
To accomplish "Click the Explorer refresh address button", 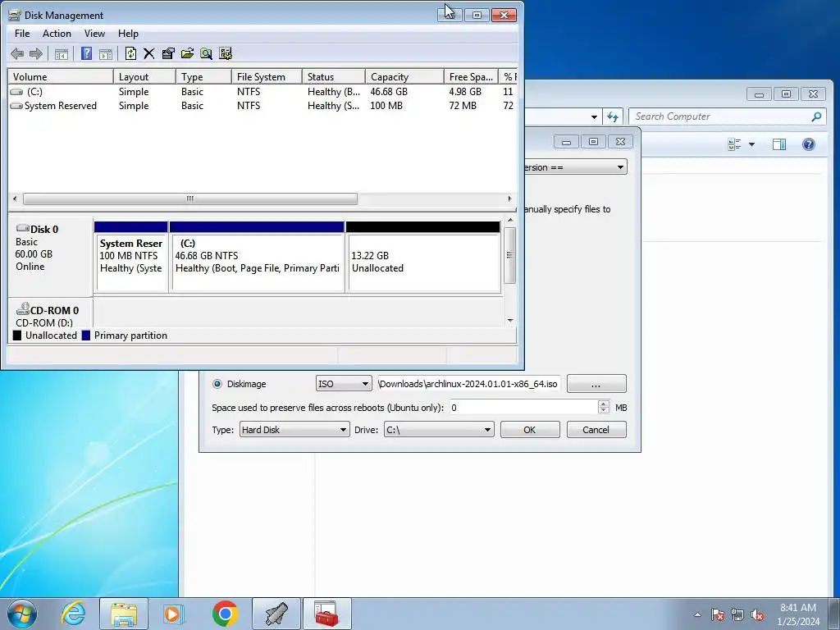I will [612, 116].
